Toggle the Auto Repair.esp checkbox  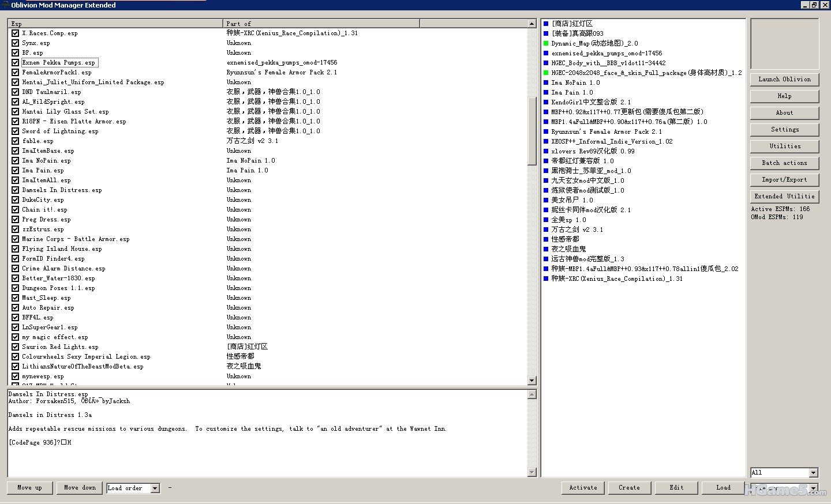pos(15,308)
